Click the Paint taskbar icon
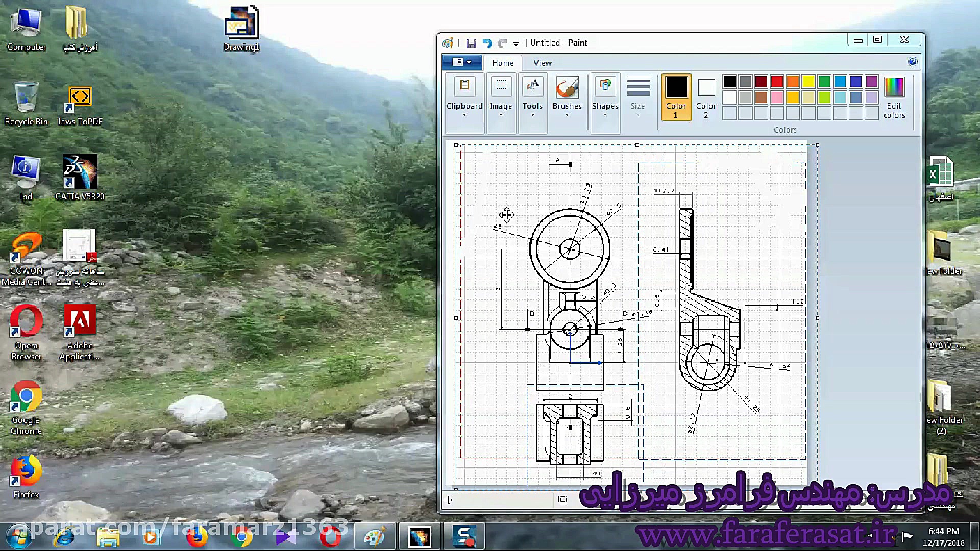This screenshot has width=980, height=551. [x=375, y=537]
